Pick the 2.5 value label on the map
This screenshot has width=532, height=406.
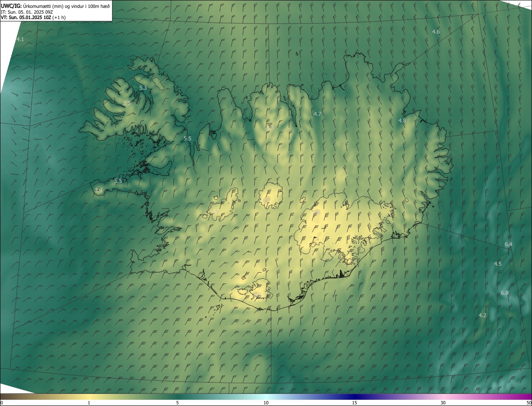pos(127,103)
